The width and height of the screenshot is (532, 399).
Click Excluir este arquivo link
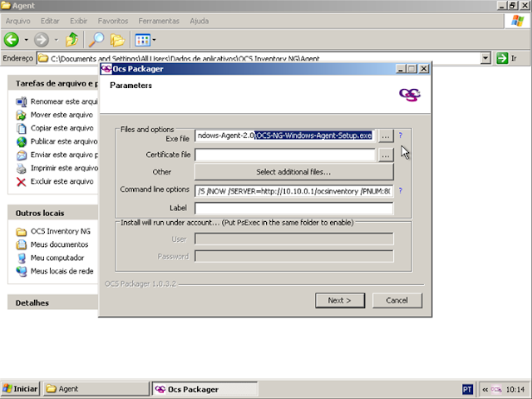point(55,181)
